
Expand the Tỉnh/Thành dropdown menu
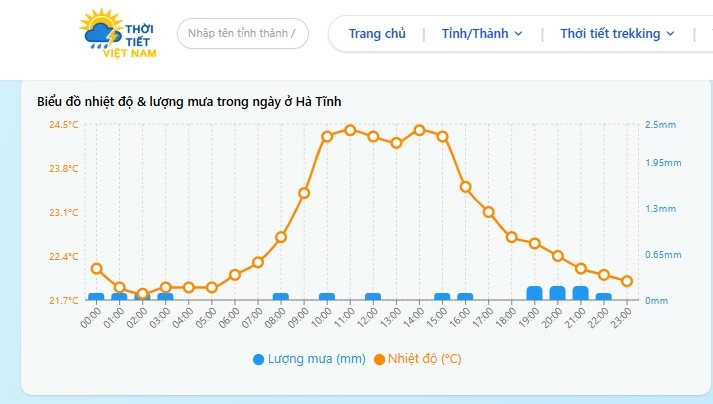482,34
